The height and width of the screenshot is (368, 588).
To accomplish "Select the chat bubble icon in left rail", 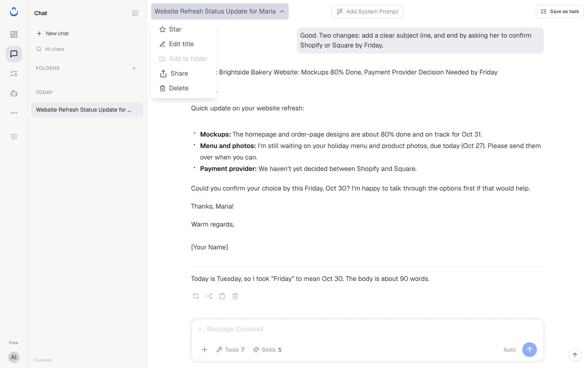I will coord(14,54).
